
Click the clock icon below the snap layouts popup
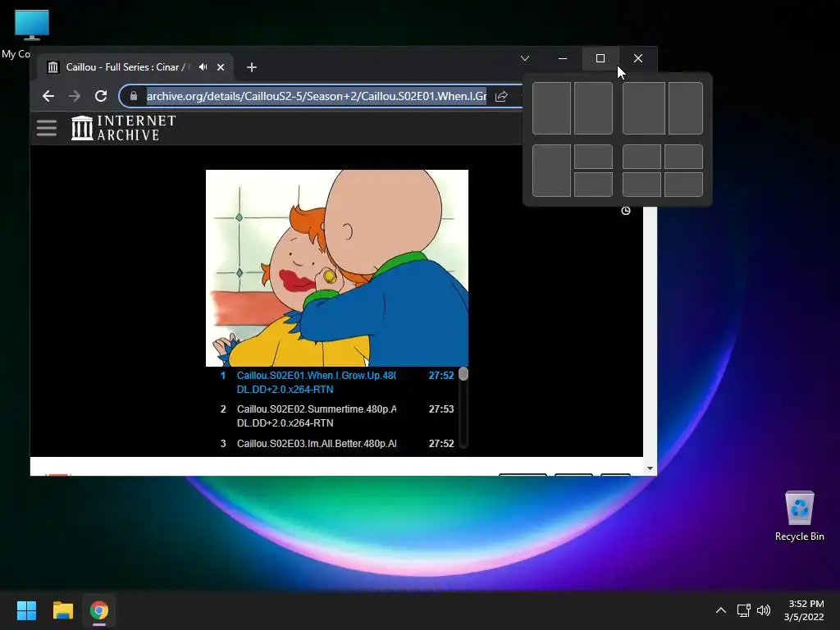(625, 211)
